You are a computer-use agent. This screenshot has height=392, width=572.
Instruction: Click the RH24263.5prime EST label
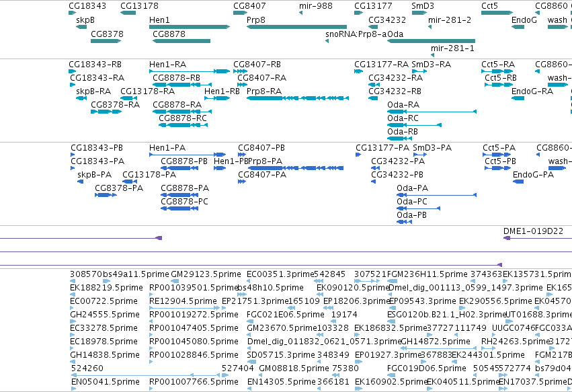(x=516, y=342)
